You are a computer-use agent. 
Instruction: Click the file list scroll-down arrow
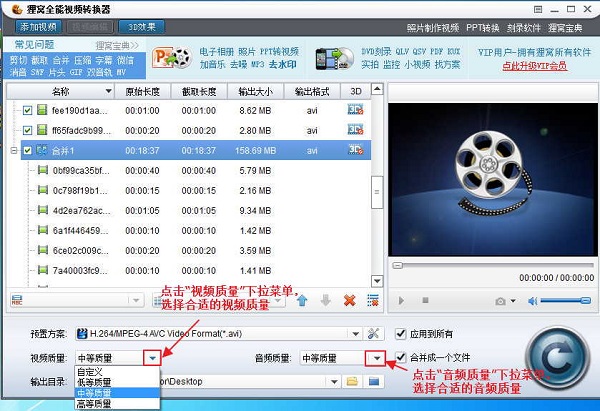(377, 281)
